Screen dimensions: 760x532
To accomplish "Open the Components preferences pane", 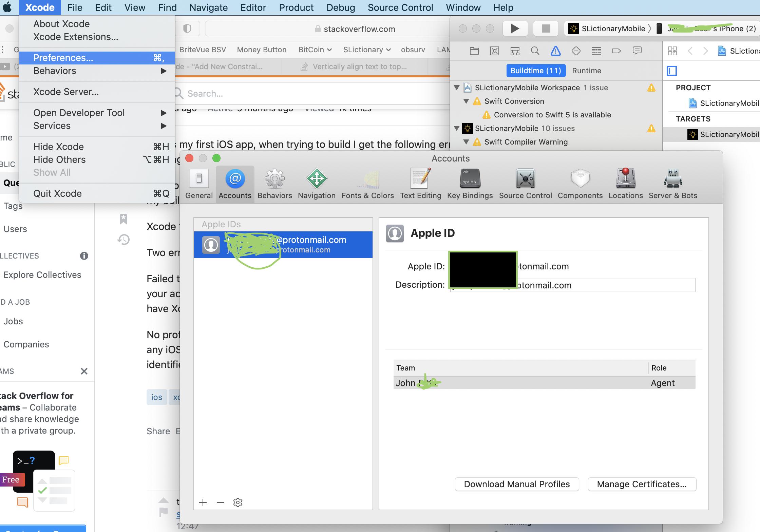I will coord(580,184).
